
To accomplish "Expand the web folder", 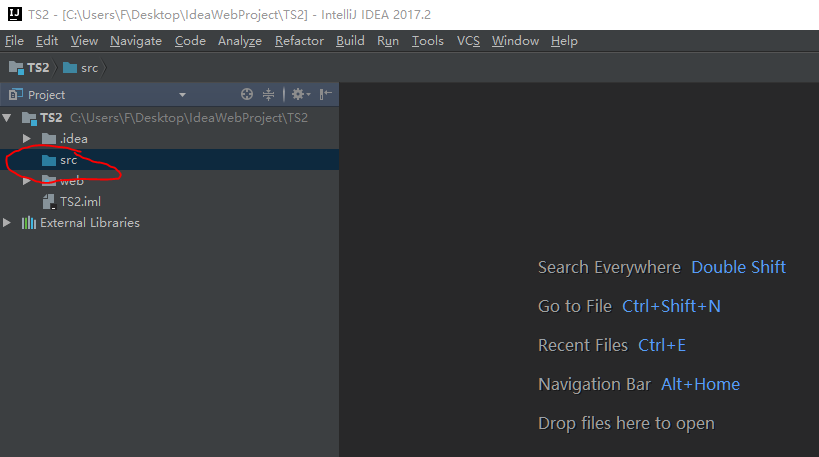I will click(x=27, y=181).
